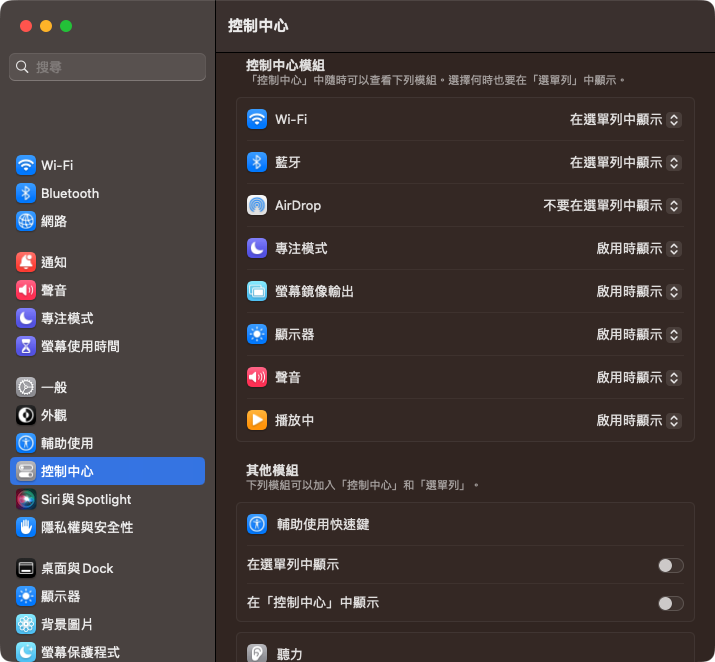Open 通知 settings label in sidebar
This screenshot has width=715, height=662.
(54, 262)
